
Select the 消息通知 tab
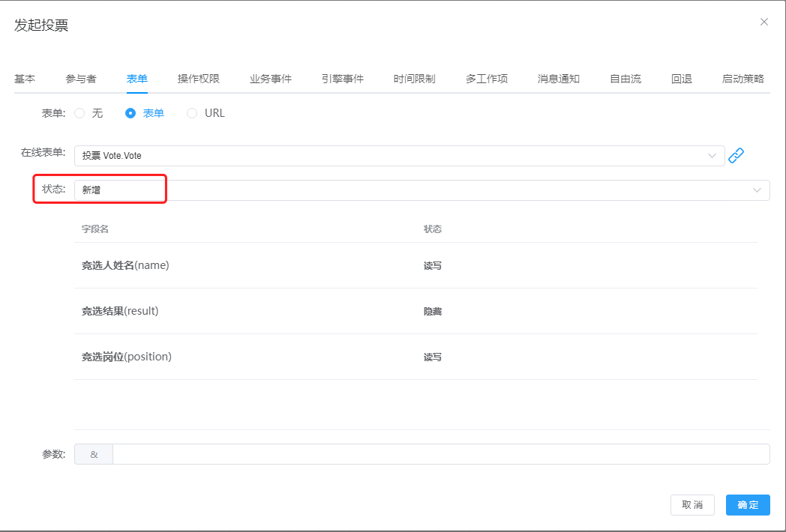point(559,79)
